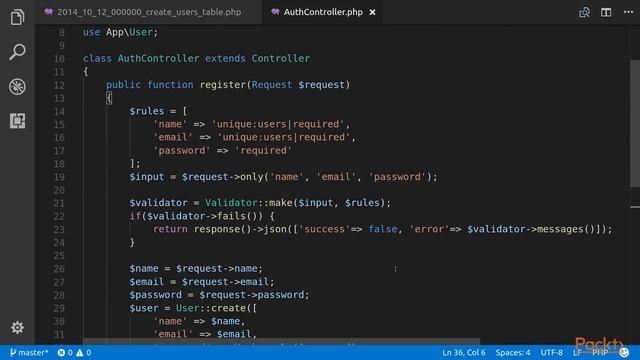The image size is (640, 360).
Task: Click 'fails' in the if statement
Action: (x=231, y=216)
